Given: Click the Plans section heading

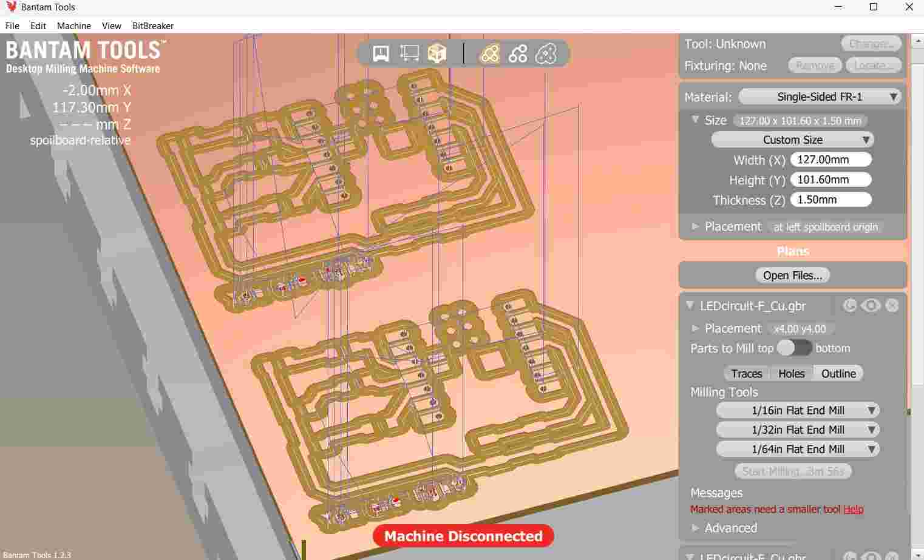Looking at the screenshot, I should click(x=792, y=251).
